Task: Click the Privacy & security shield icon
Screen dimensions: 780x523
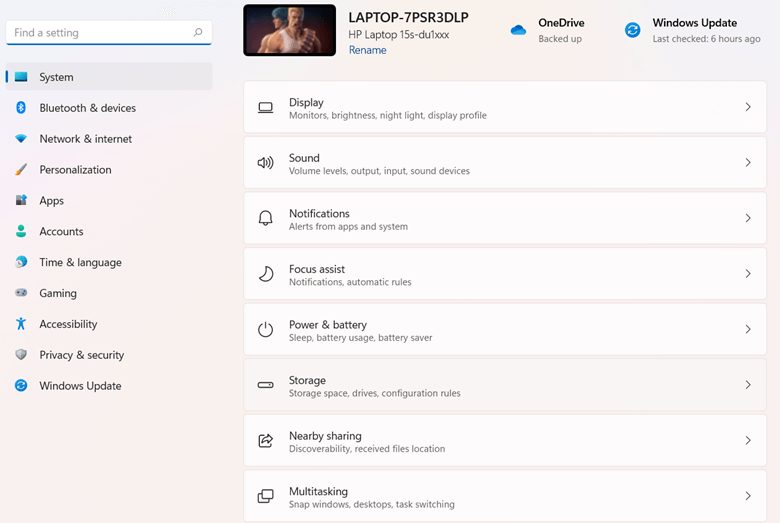Action: click(x=21, y=354)
